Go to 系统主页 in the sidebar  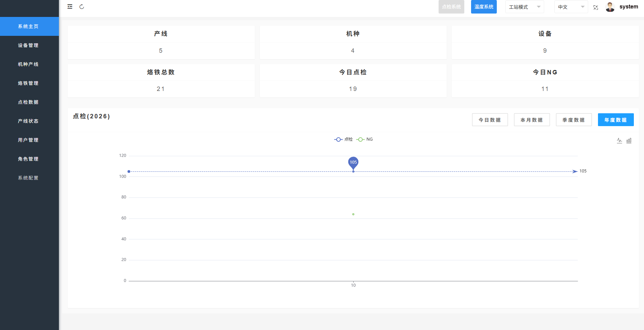[29, 26]
